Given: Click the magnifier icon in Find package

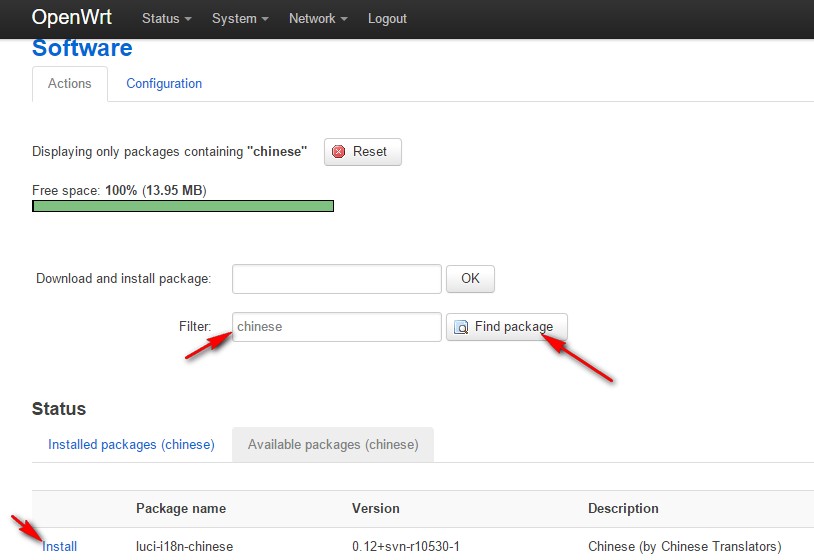Looking at the screenshot, I should tap(461, 327).
